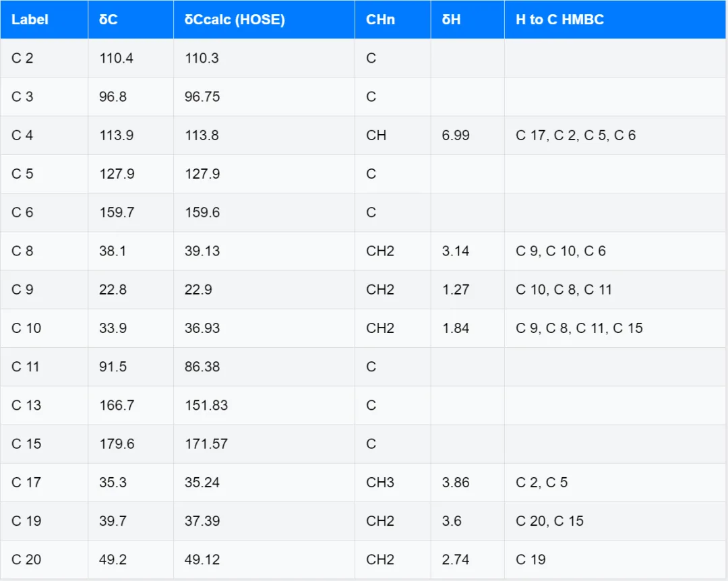Select the δC value 22.8
This screenshot has width=728, height=581.
(x=113, y=289)
